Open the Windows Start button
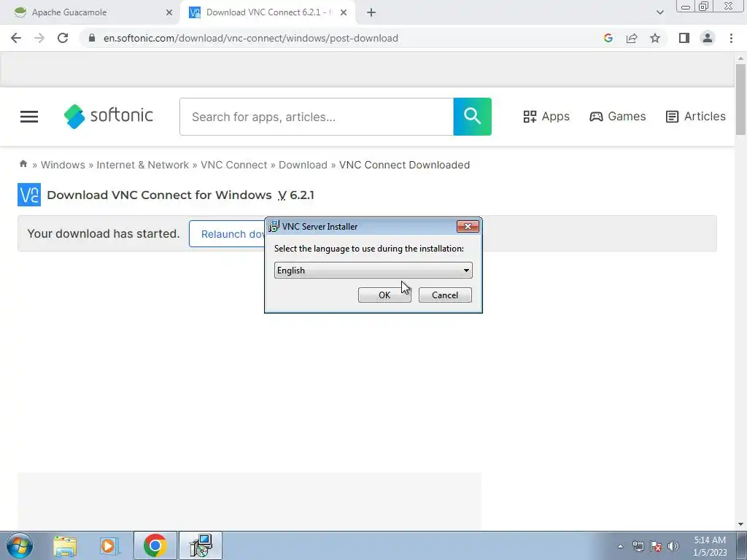This screenshot has width=747, height=560. pyautogui.click(x=20, y=545)
